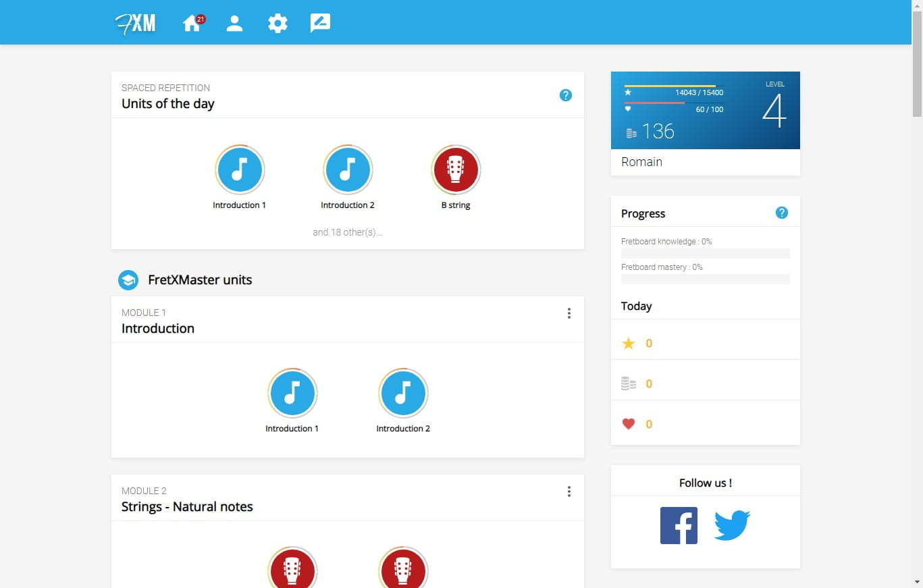
Task: Click the 'Units of the day' heading
Action: [x=168, y=104]
